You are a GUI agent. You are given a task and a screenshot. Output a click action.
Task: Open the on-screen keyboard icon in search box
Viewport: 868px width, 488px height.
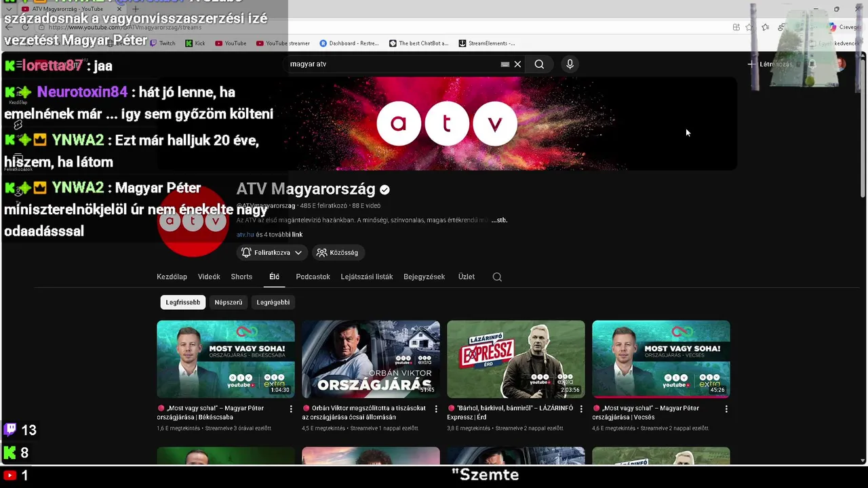point(505,64)
